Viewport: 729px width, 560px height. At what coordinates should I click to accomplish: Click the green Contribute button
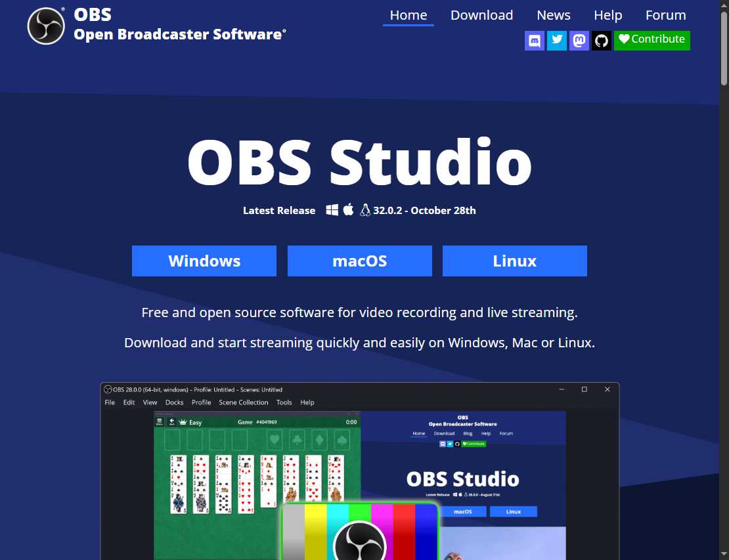click(x=652, y=40)
